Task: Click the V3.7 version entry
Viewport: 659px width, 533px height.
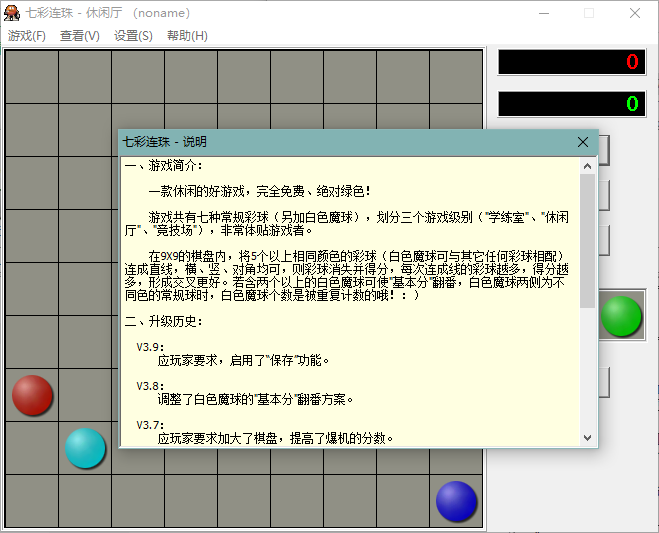Action: point(150,425)
